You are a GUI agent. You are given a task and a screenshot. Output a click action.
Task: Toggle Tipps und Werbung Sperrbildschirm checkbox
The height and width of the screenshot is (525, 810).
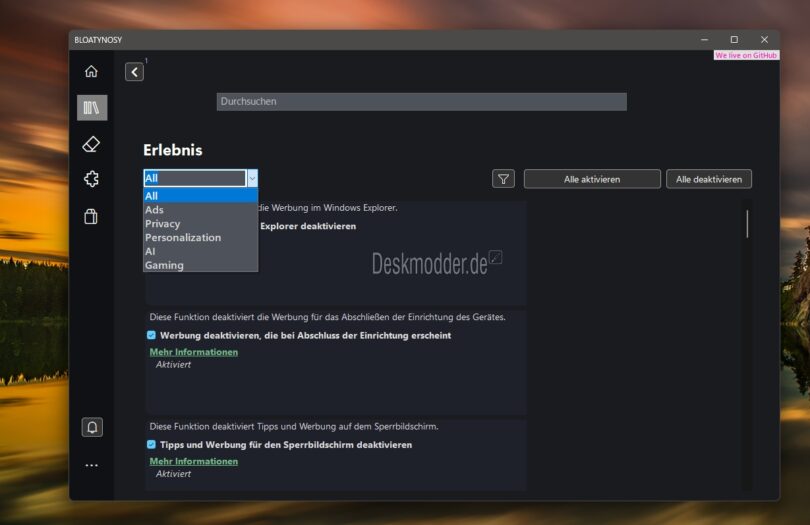click(x=151, y=444)
